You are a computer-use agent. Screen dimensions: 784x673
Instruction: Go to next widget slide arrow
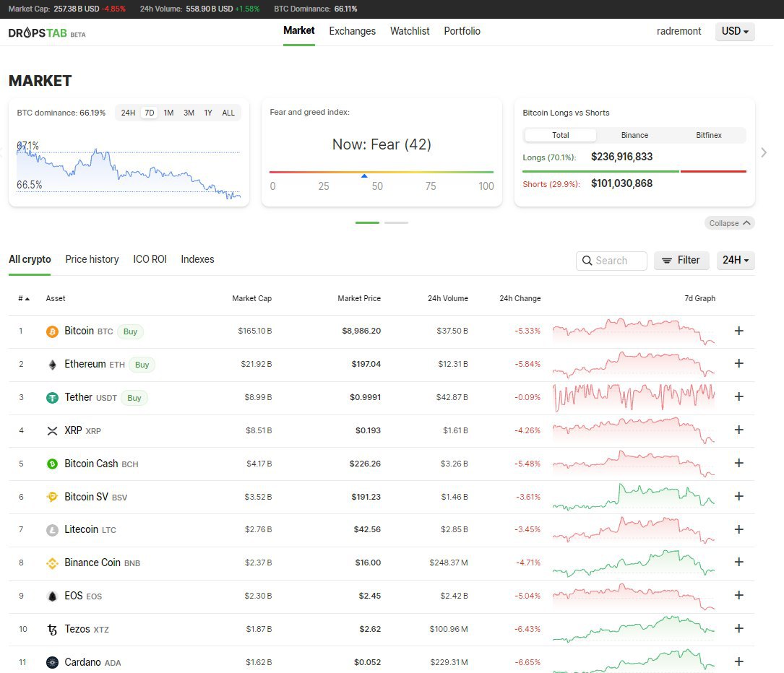coord(764,152)
